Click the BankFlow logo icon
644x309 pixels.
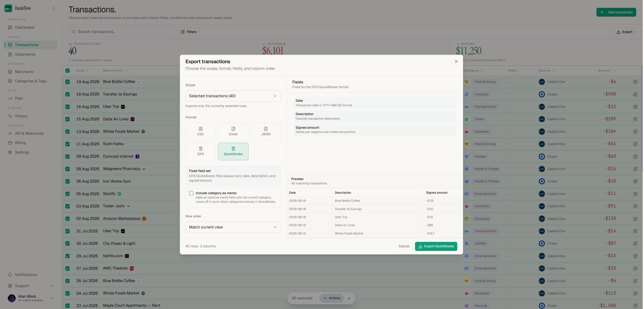[8, 8]
